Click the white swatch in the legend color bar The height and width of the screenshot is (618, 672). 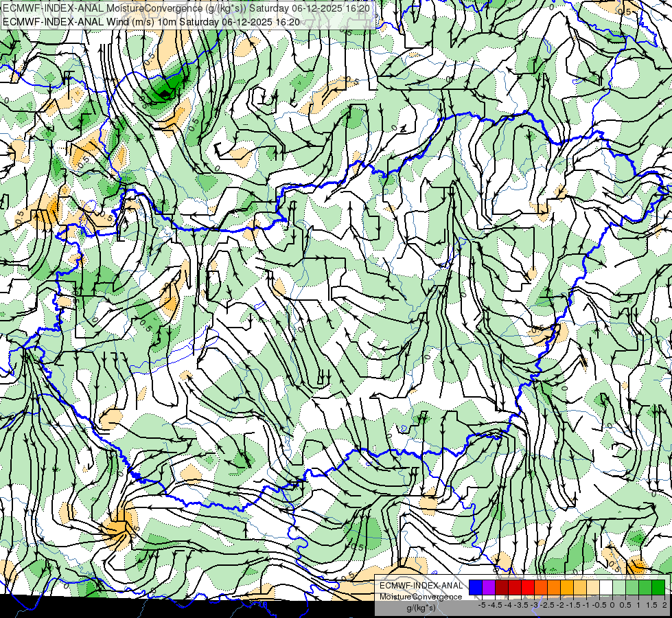click(606, 587)
